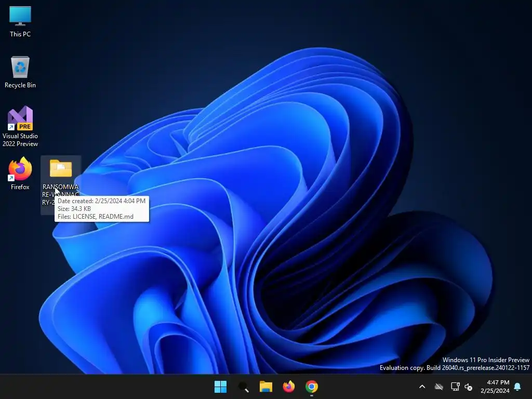Open File Explorer from the taskbar
Screen dimensions: 532x399
pos(266,387)
